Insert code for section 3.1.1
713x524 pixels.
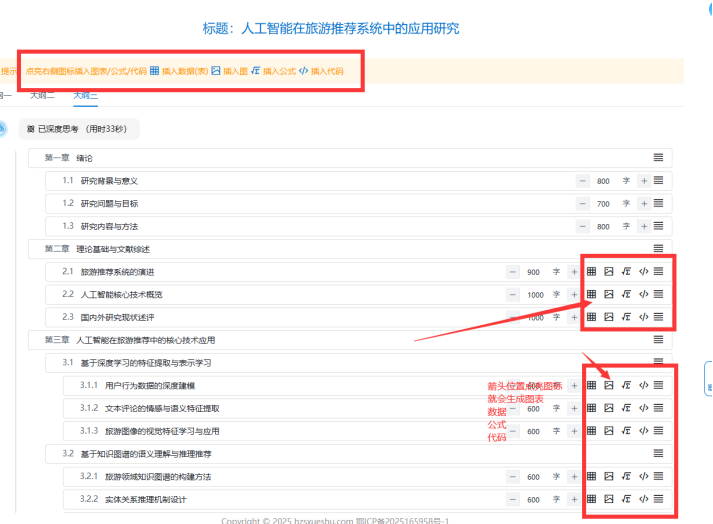pyautogui.click(x=643, y=385)
